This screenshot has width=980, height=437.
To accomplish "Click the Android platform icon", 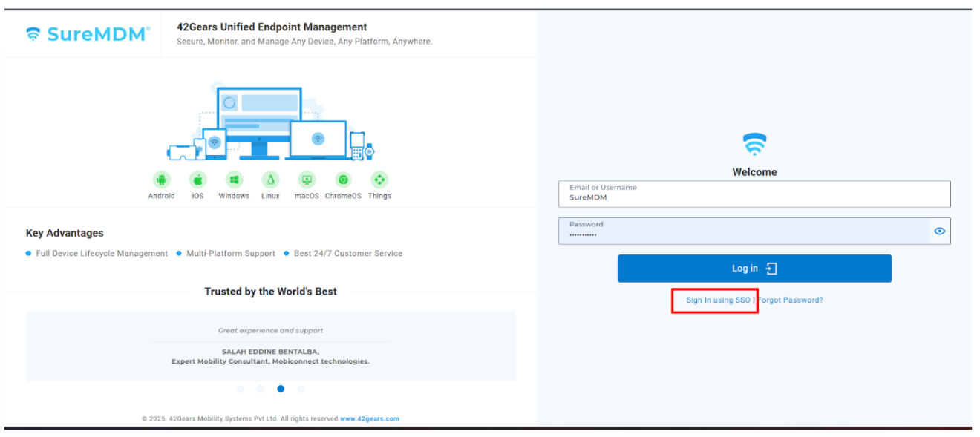I will pos(161,180).
